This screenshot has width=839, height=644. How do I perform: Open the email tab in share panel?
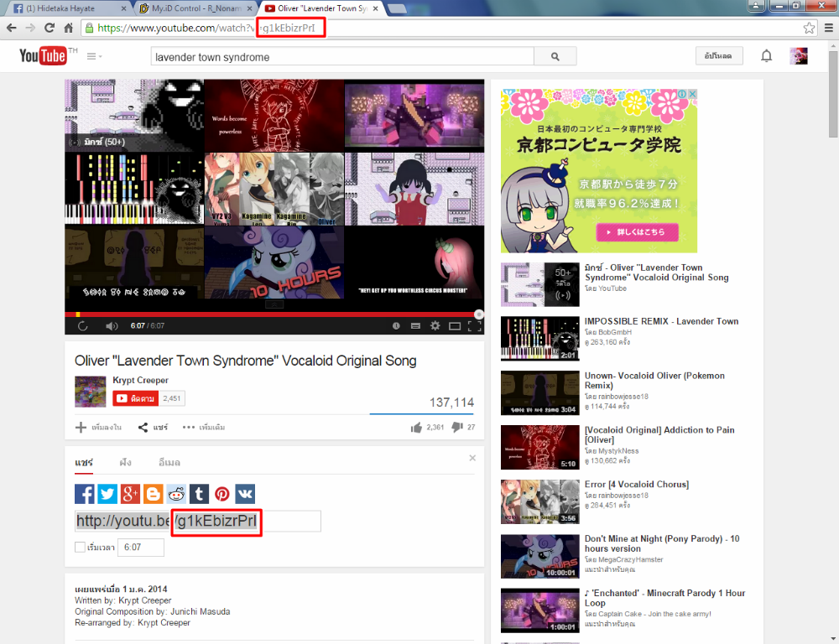coord(169,462)
